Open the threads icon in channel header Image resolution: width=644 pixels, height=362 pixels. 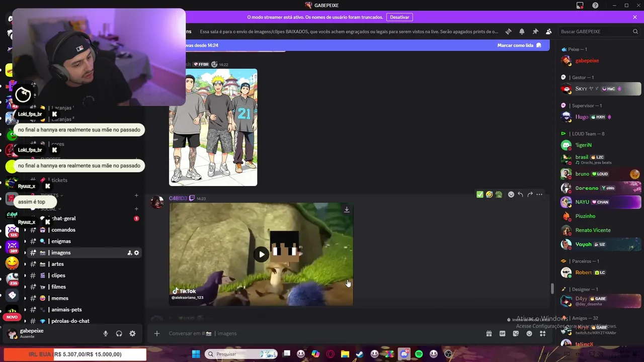point(508,31)
